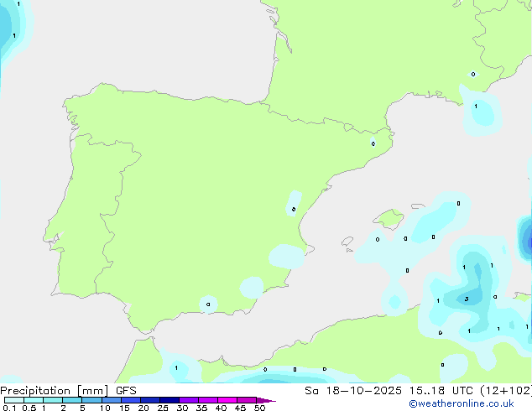Open the weatheronline.co.uk copyright link
The width and height of the screenshot is (532, 411).
pos(462,403)
